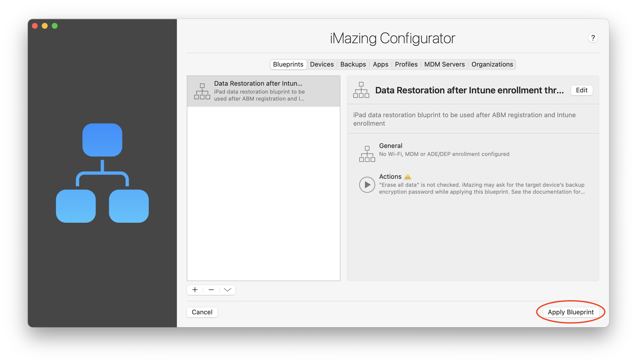Click the Edit button
The image size is (637, 364).
[582, 90]
